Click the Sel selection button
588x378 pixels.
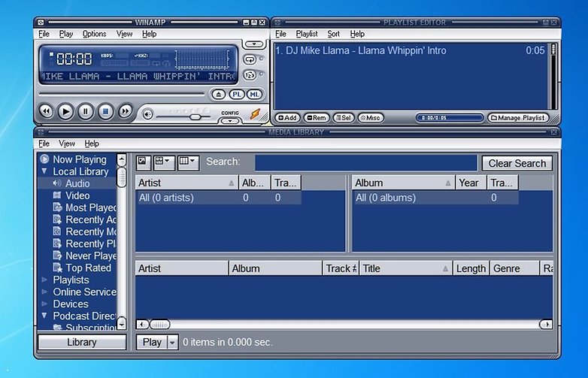click(x=344, y=118)
